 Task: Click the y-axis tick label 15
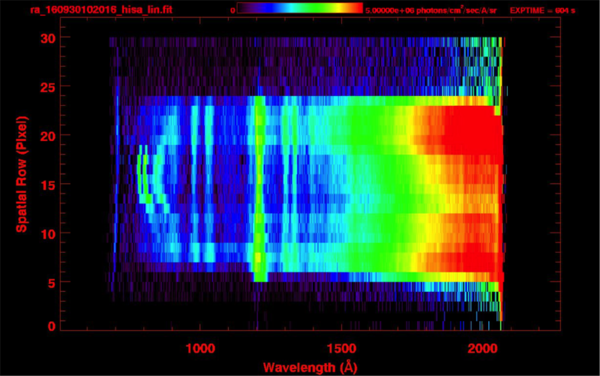[48, 185]
